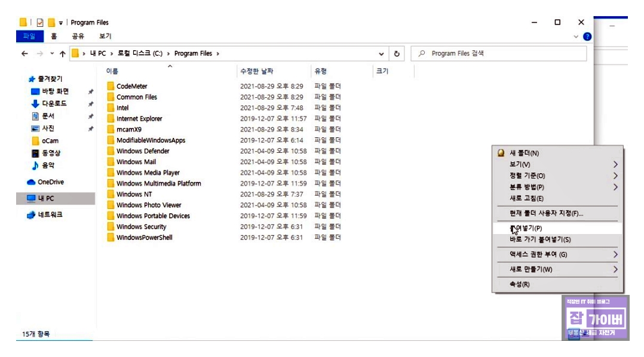Sort by the 이름 column header
644x357 pixels.
(x=112, y=71)
